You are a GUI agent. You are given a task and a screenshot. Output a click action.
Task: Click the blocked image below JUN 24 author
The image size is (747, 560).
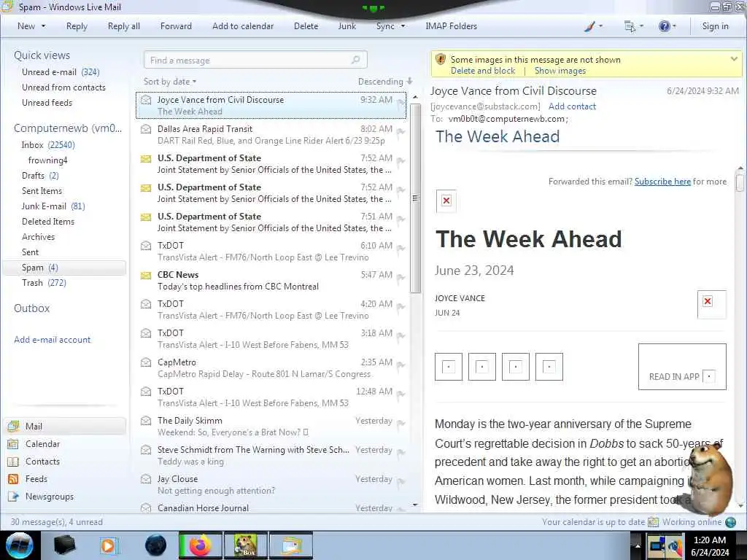[711, 304]
